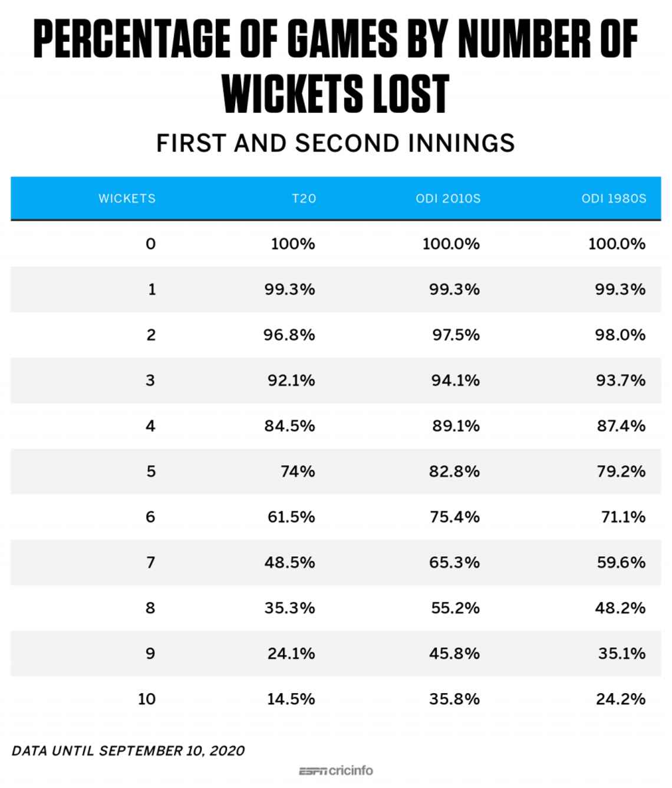Image resolution: width=672 pixels, height=788 pixels.
Task: Click the 96.8% T20 cell
Action: coord(289,335)
